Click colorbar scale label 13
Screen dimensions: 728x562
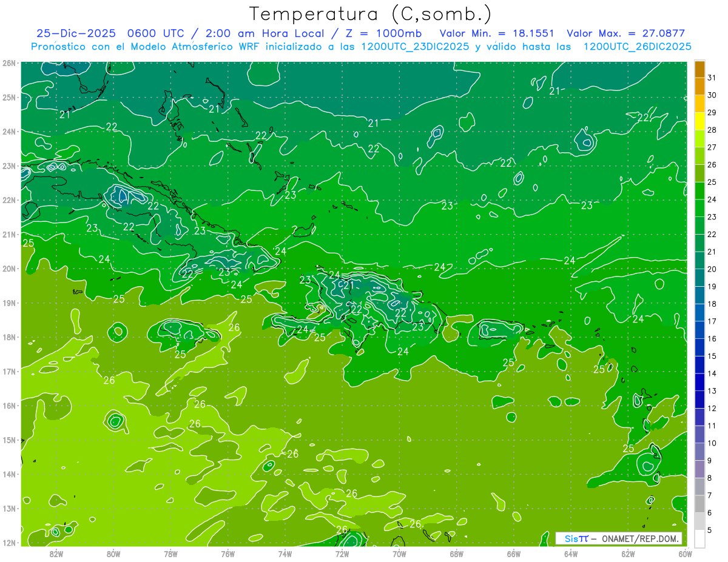[x=712, y=390]
